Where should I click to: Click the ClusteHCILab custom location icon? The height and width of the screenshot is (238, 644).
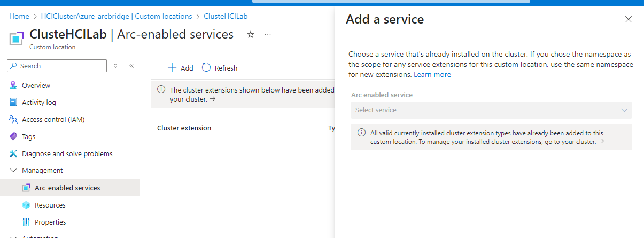(x=17, y=39)
